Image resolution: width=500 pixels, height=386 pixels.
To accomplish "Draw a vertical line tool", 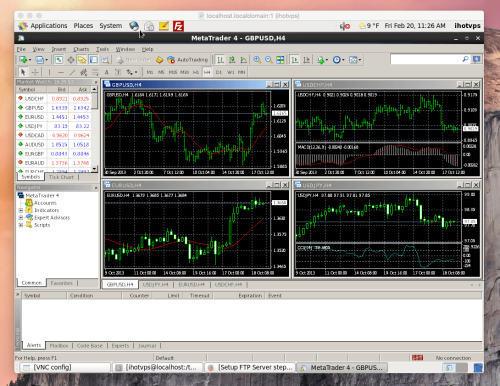I will [x=49, y=72].
